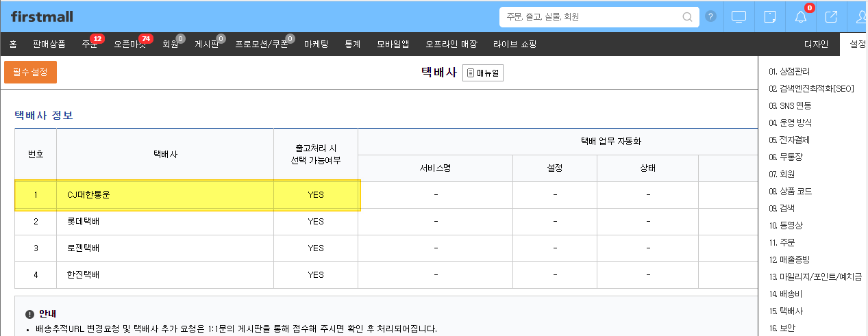The image size is (868, 336).
Task: Open the 회원 menu
Action: 171,44
